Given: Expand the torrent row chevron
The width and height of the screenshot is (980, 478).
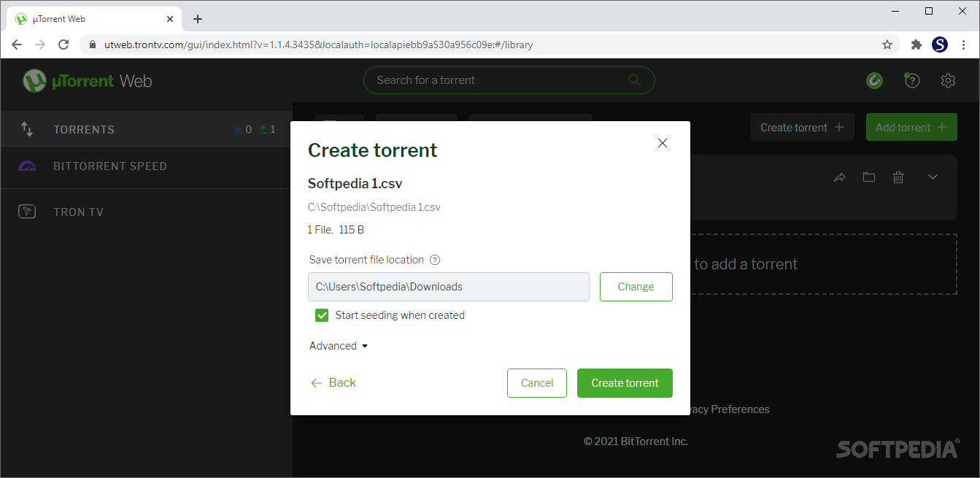Looking at the screenshot, I should 933,177.
